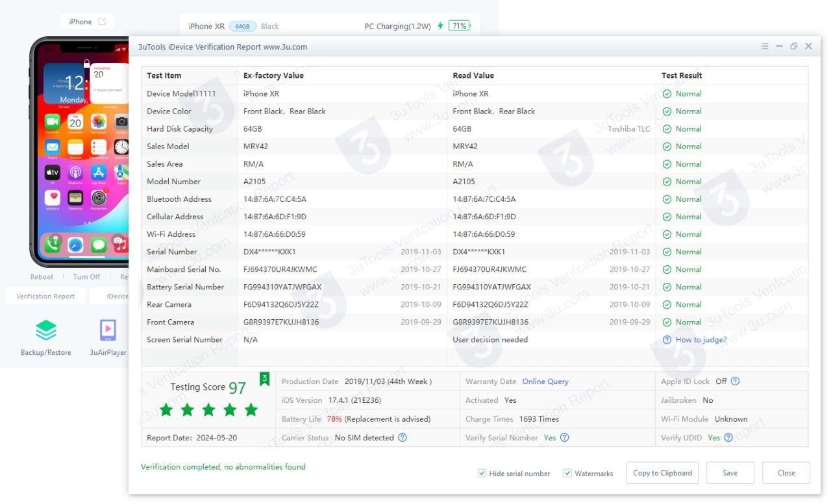Click help icon next to Apple ID Lock
Viewport: 831px width, 504px height.
pos(735,381)
